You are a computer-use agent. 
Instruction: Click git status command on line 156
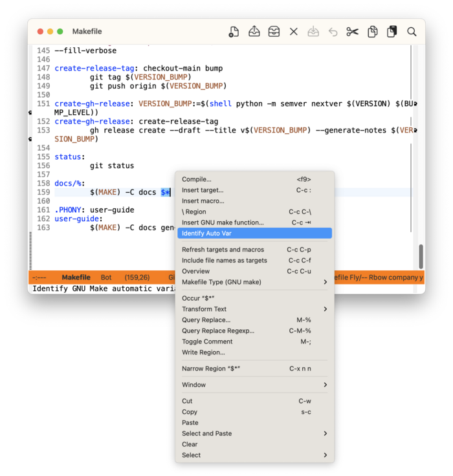[112, 166]
